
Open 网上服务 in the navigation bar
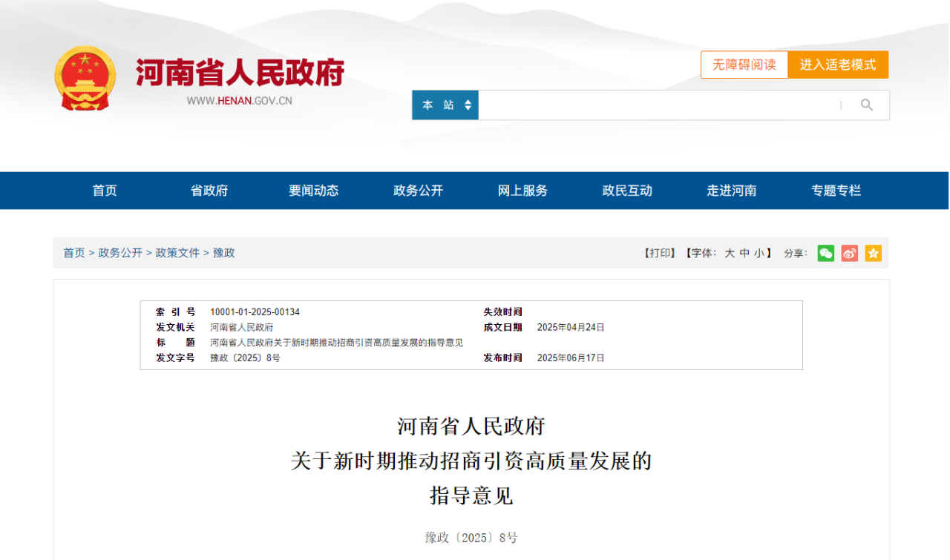point(522,191)
